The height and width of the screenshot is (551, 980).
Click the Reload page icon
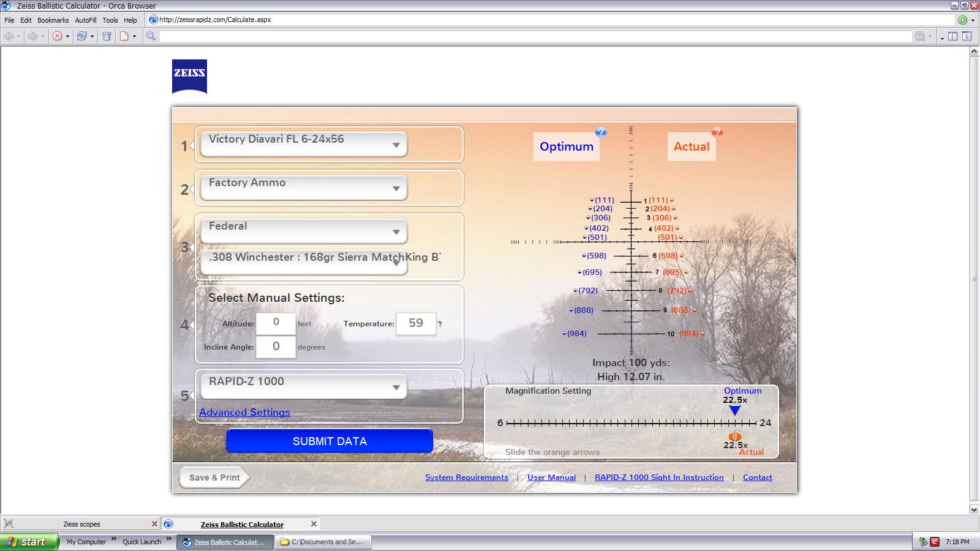click(81, 36)
